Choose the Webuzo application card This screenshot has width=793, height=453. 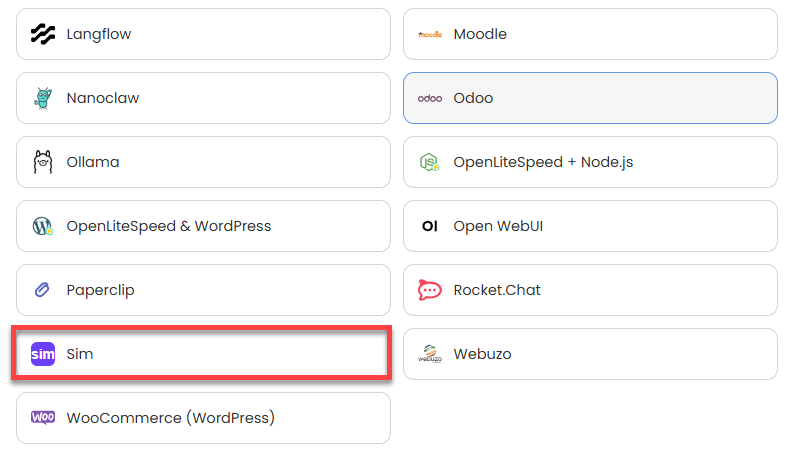590,354
